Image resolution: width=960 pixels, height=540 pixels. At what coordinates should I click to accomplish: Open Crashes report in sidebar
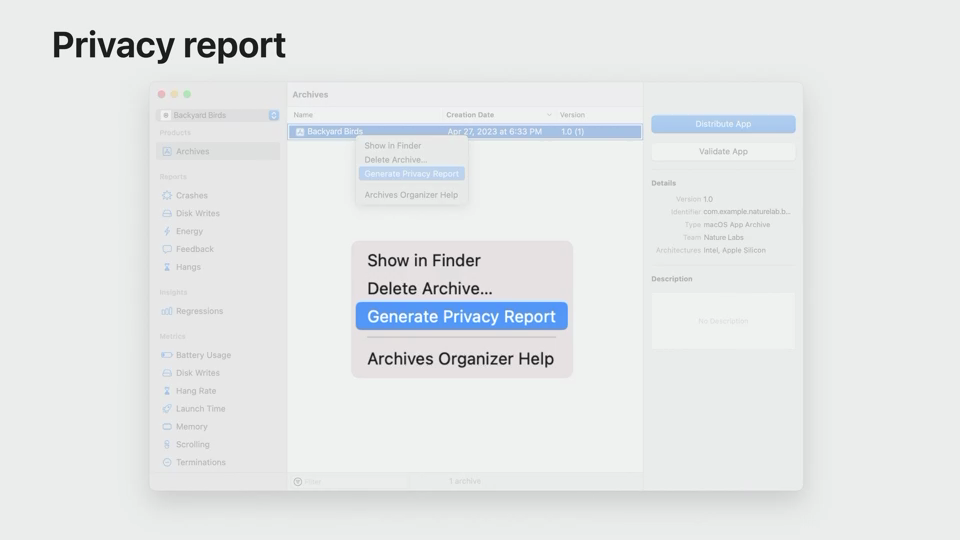[x=192, y=195]
